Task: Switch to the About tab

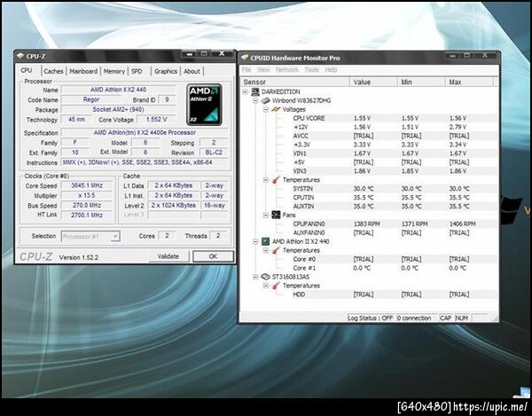Action: [192, 71]
